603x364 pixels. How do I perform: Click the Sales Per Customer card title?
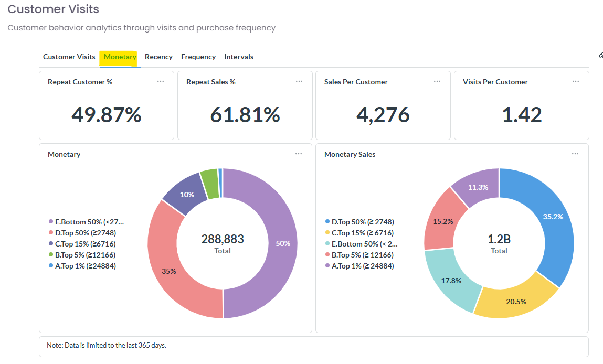pyautogui.click(x=356, y=82)
